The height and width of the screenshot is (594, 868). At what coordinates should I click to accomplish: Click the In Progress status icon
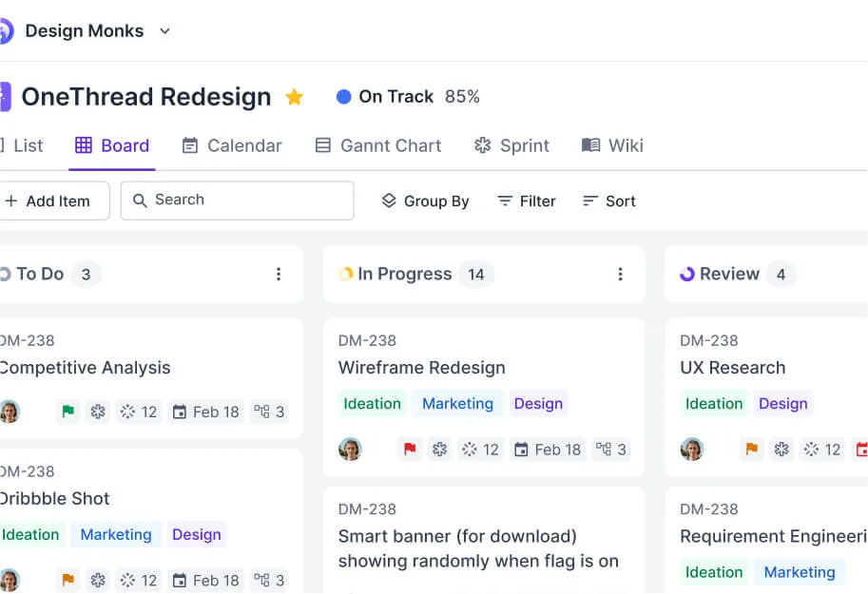pos(345,274)
